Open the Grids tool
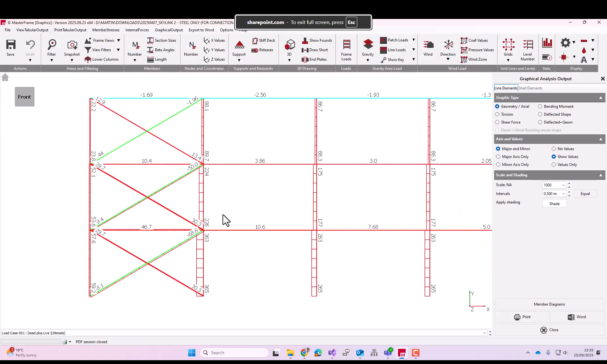This screenshot has height=364, width=607. coord(508,47)
